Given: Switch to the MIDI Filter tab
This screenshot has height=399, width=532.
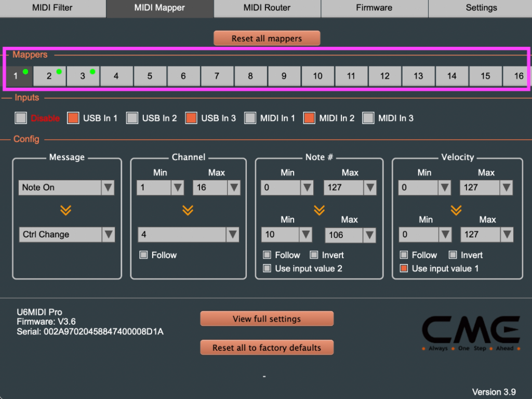Looking at the screenshot, I should pos(52,8).
